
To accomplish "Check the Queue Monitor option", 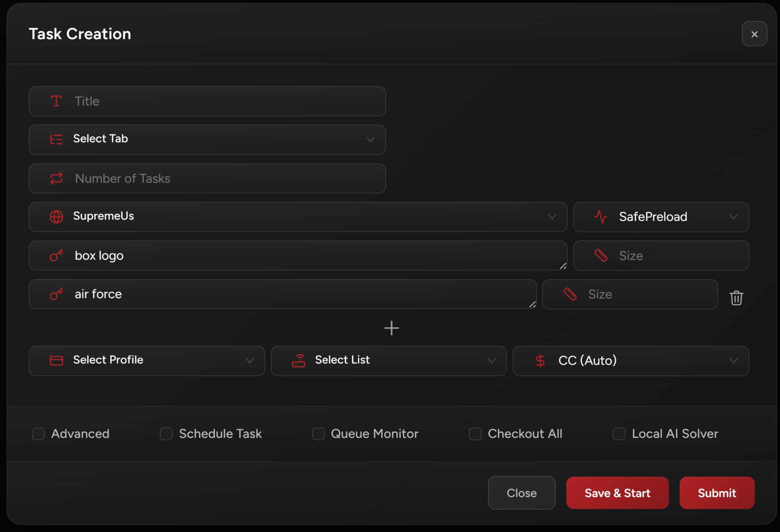I will point(318,433).
